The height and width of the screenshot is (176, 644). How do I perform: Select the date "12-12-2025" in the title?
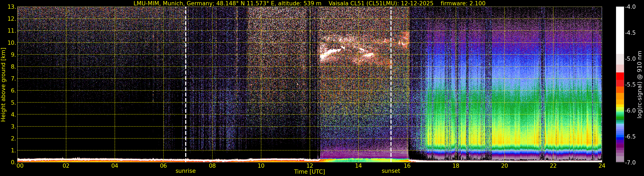417,3
